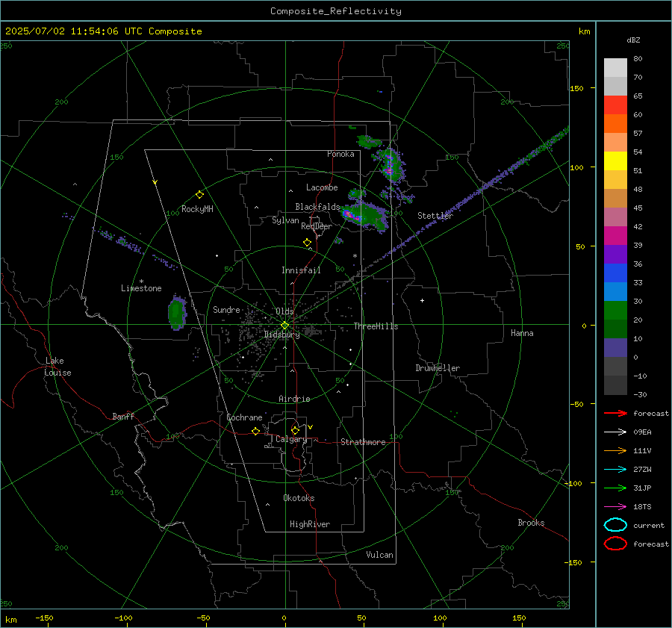Click the blue 33 dBZ color swatch
Viewport: 672px width, 628px height.
[615, 273]
